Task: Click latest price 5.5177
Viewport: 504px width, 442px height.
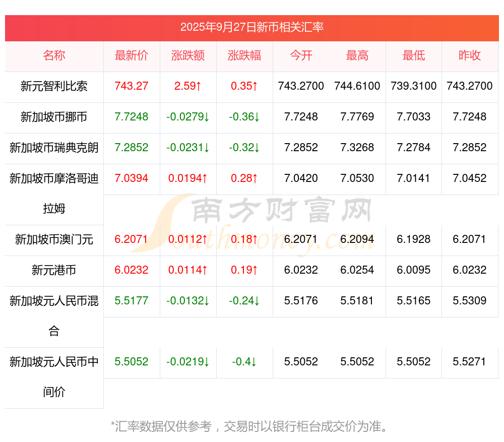Action: tap(131, 300)
